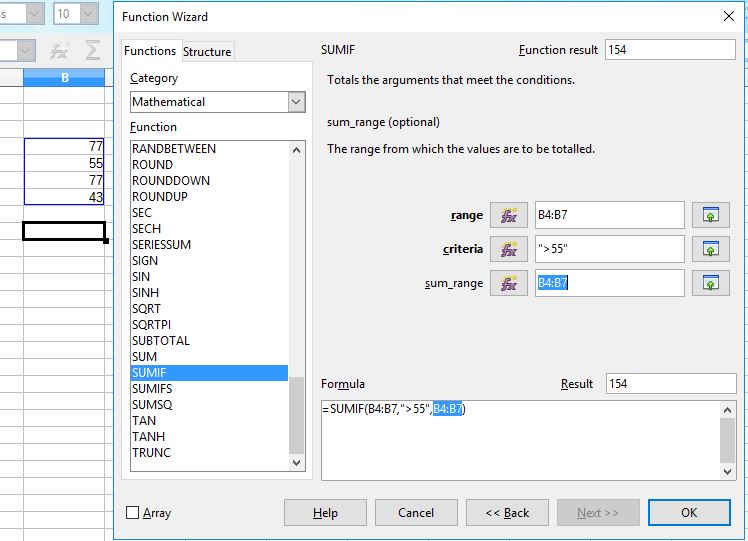Select TRUNC in the function list
Viewport: 748px width, 541px height.
[x=209, y=452]
